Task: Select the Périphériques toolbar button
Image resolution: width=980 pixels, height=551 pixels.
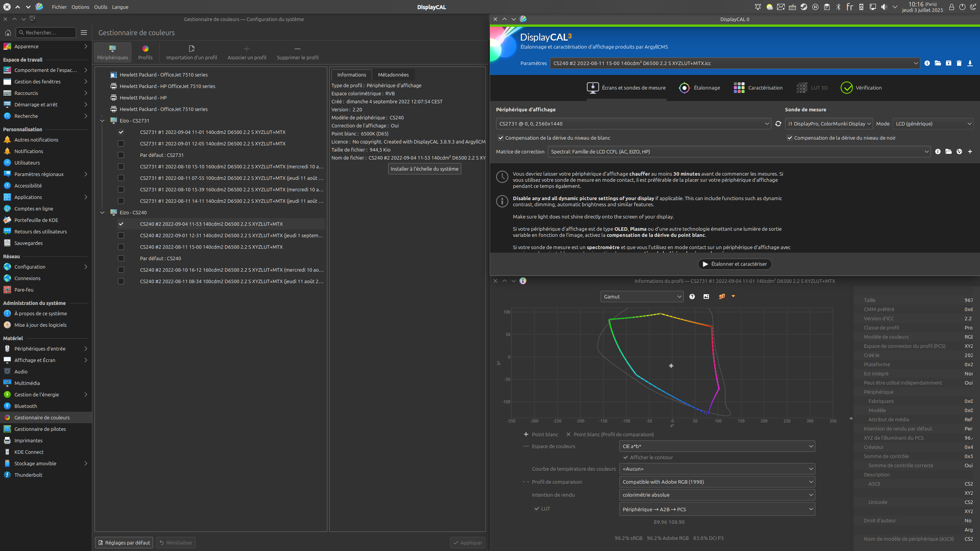Action: pos(113,52)
